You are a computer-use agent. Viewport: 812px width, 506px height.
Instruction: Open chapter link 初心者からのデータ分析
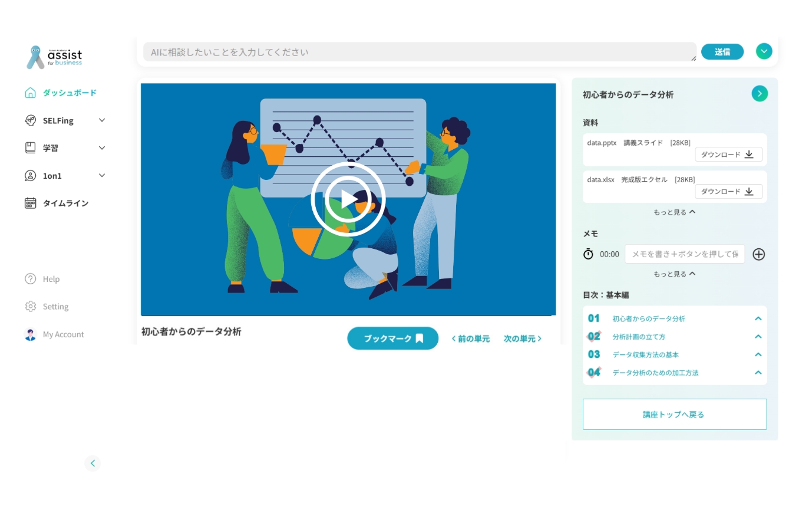click(649, 318)
